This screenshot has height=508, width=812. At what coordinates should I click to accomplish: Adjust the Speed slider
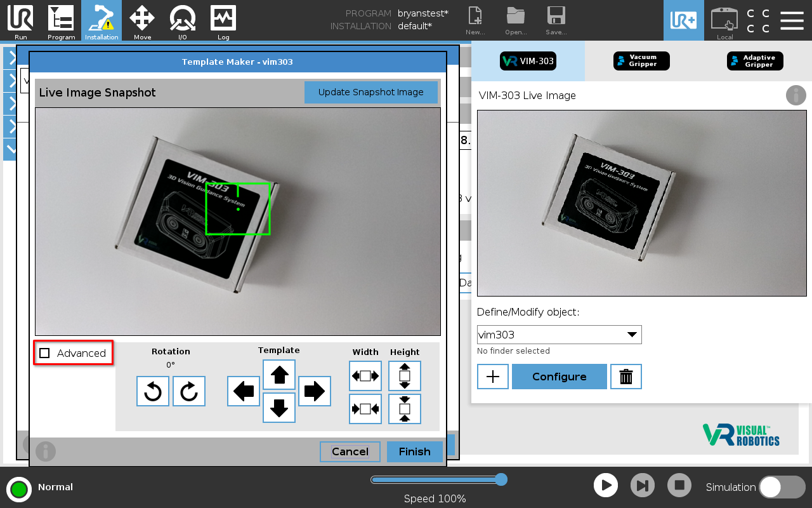click(x=439, y=479)
